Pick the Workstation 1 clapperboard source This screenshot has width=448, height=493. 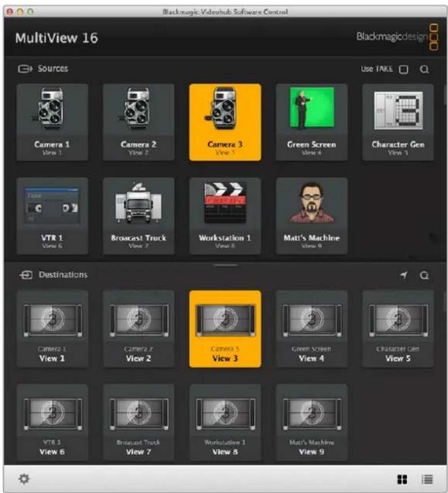coord(225,216)
